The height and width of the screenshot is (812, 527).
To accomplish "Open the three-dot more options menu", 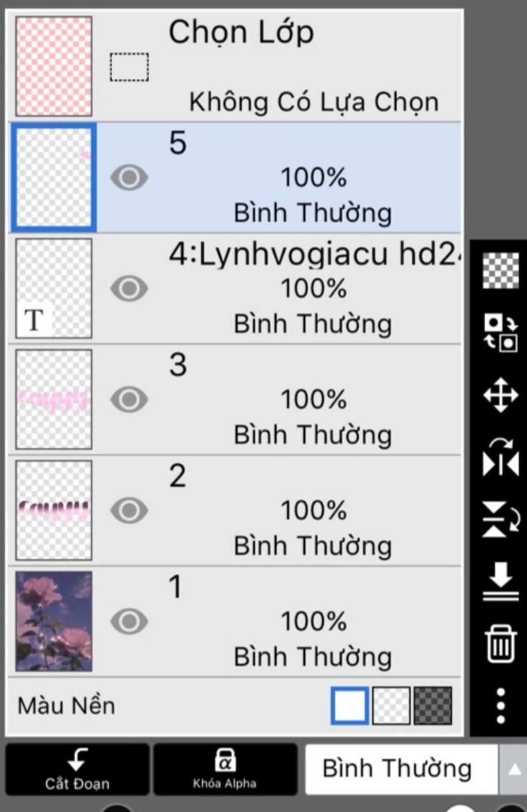I will coord(500,705).
